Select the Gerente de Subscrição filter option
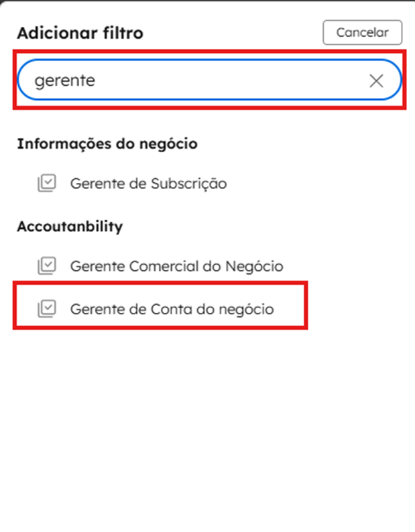The image size is (415, 532). (x=148, y=183)
